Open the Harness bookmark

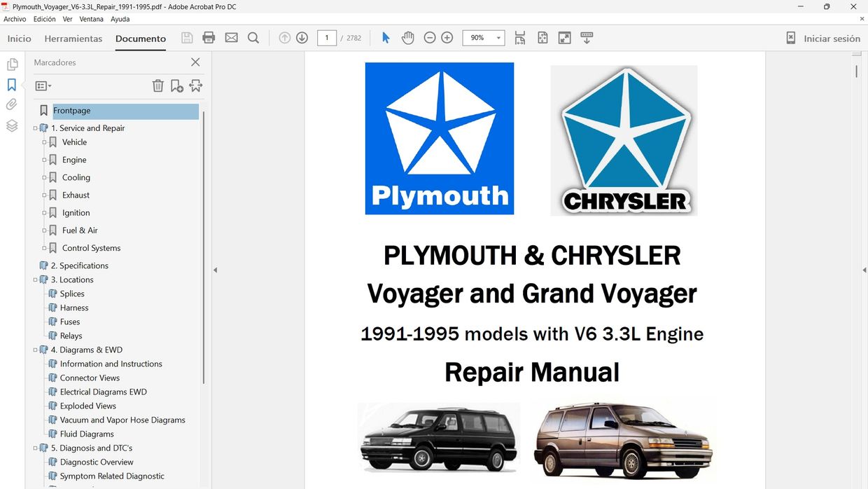[x=74, y=308]
